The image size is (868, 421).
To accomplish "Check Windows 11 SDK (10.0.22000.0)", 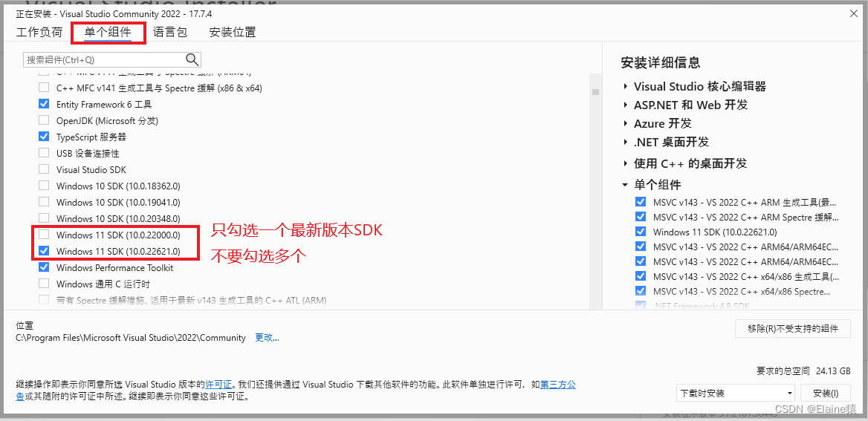I will (44, 235).
